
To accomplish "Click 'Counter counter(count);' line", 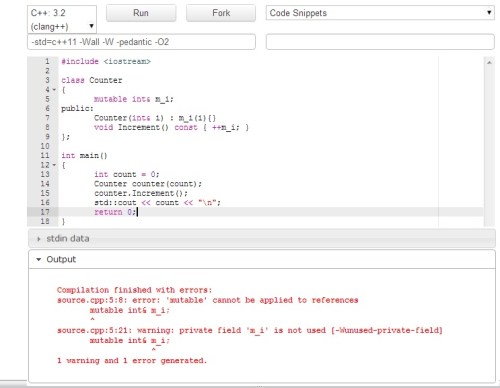I will click(x=148, y=184).
